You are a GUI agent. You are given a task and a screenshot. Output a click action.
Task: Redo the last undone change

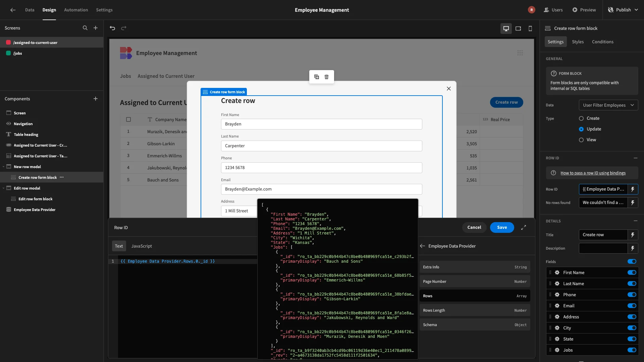pos(124,28)
